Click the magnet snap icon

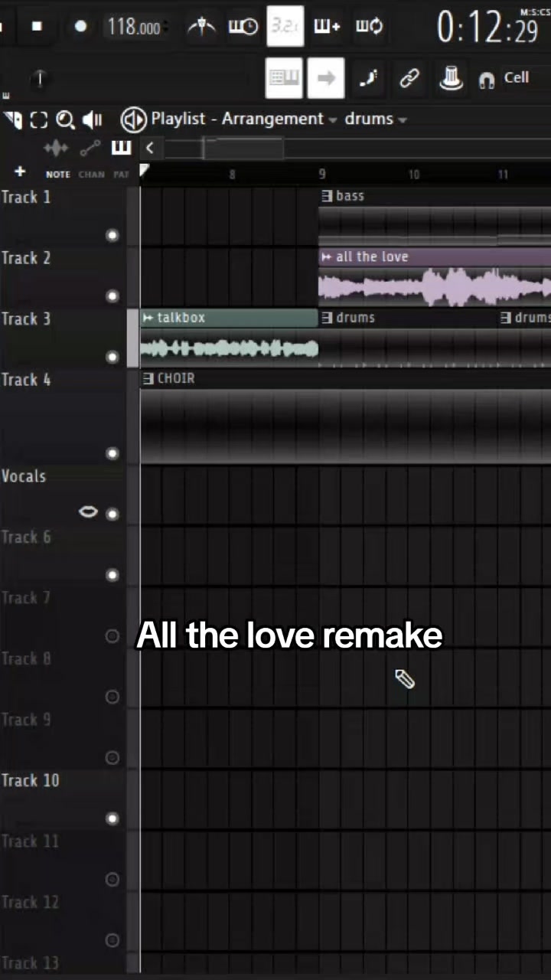(x=487, y=80)
